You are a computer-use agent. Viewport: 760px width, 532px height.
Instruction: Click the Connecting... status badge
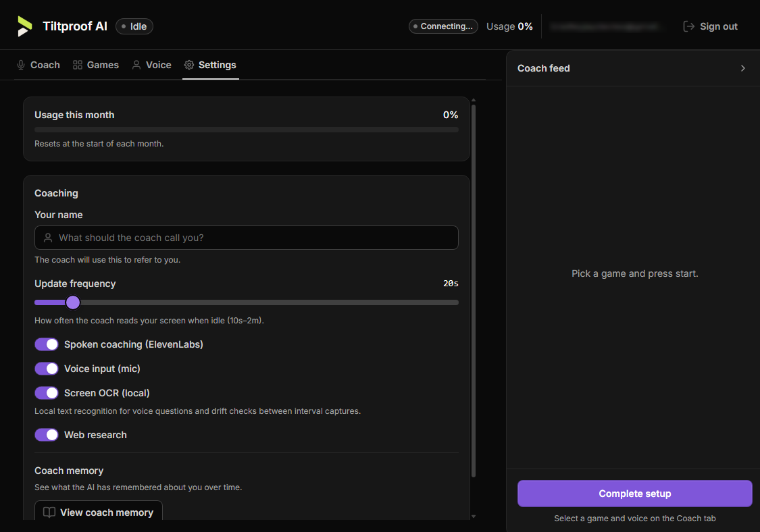[443, 26]
